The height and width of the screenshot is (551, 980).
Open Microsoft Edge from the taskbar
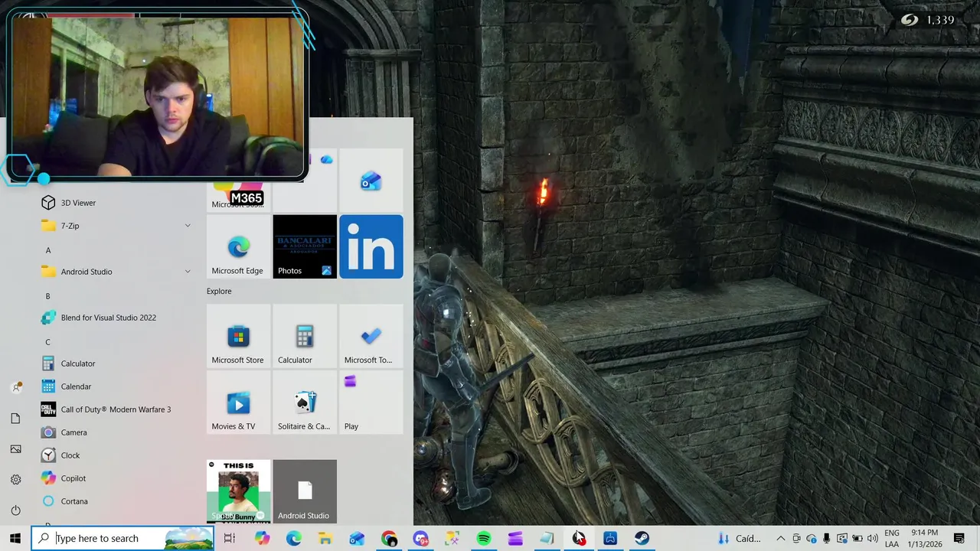(294, 539)
